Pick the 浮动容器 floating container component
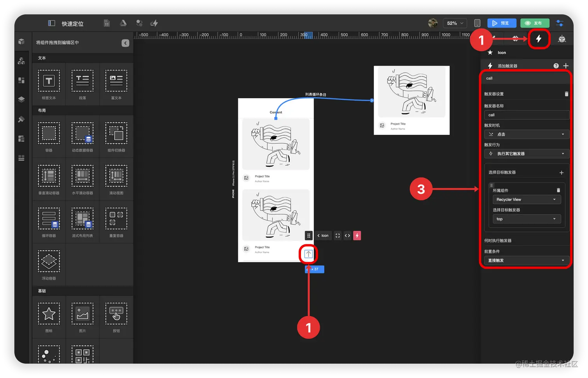The height and width of the screenshot is (378, 588). coord(49,265)
